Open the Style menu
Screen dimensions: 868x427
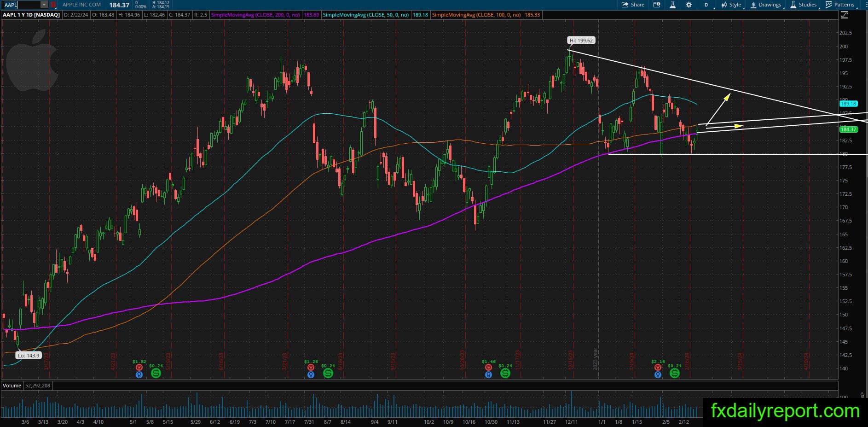pyautogui.click(x=731, y=5)
